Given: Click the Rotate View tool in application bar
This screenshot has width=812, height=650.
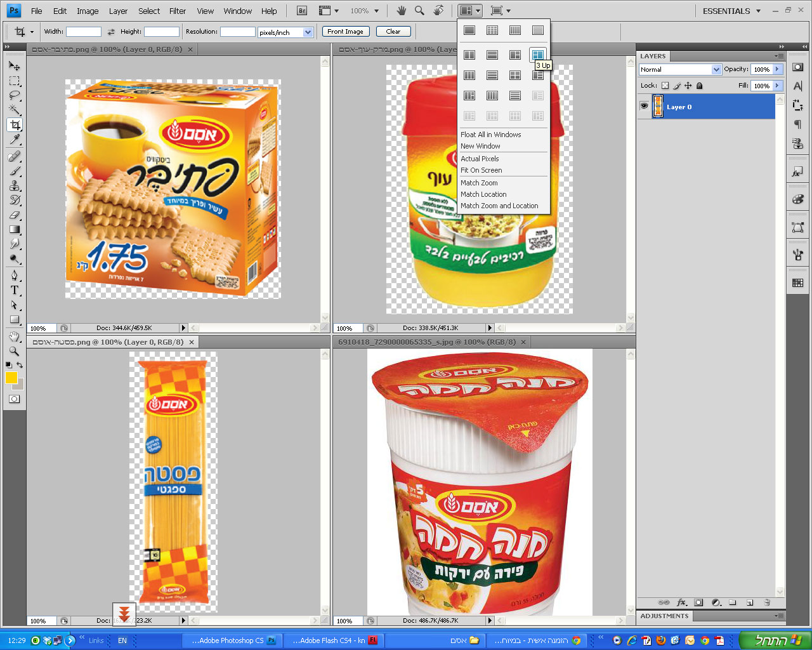Looking at the screenshot, I should tap(438, 11).
